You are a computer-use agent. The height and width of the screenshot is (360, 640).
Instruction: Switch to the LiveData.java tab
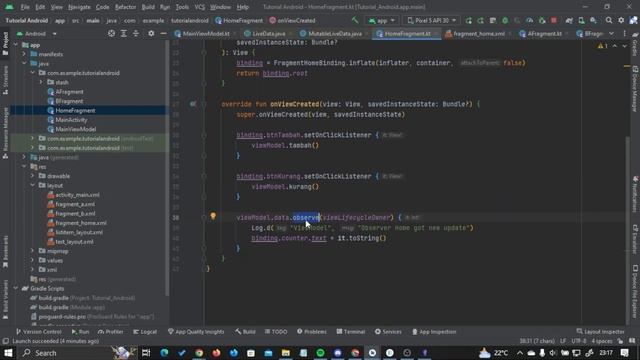point(265,33)
